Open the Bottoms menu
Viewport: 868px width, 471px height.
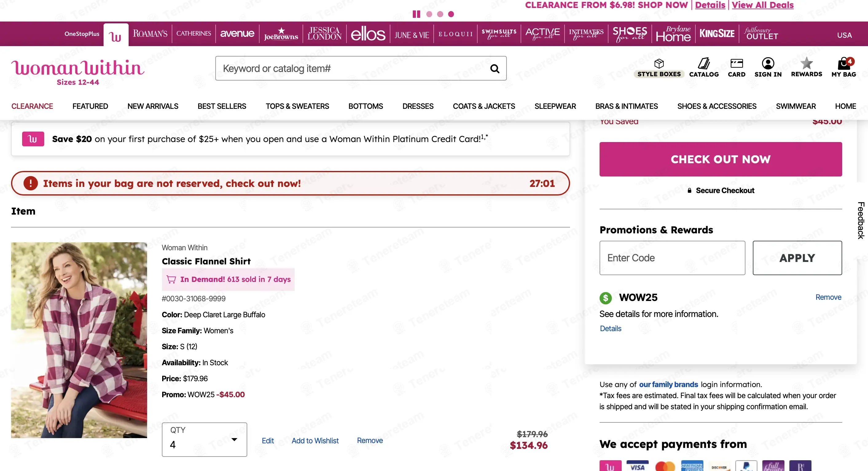click(x=366, y=106)
